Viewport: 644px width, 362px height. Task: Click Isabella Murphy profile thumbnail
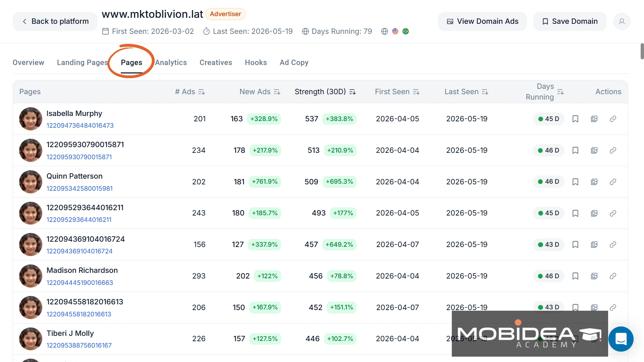pos(31,119)
